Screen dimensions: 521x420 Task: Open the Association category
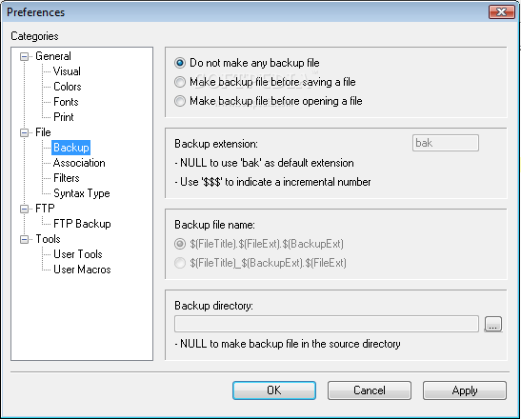[x=79, y=163]
